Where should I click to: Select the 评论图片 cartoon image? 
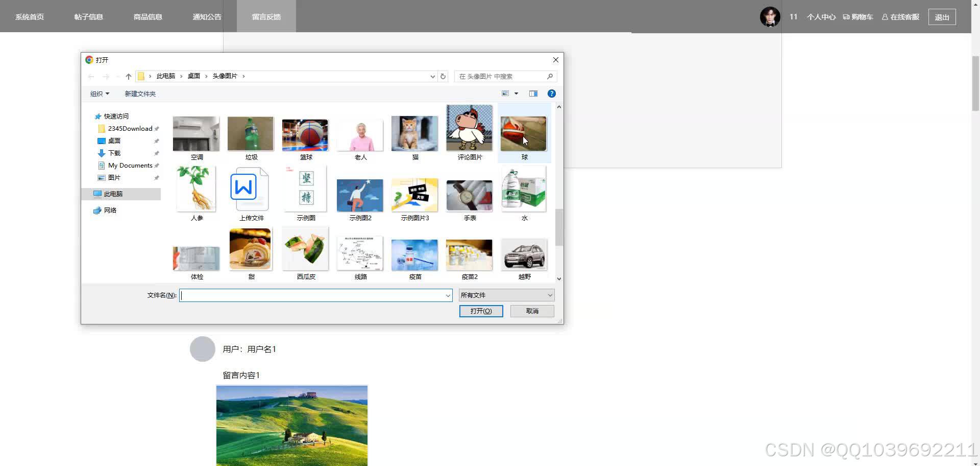(470, 128)
